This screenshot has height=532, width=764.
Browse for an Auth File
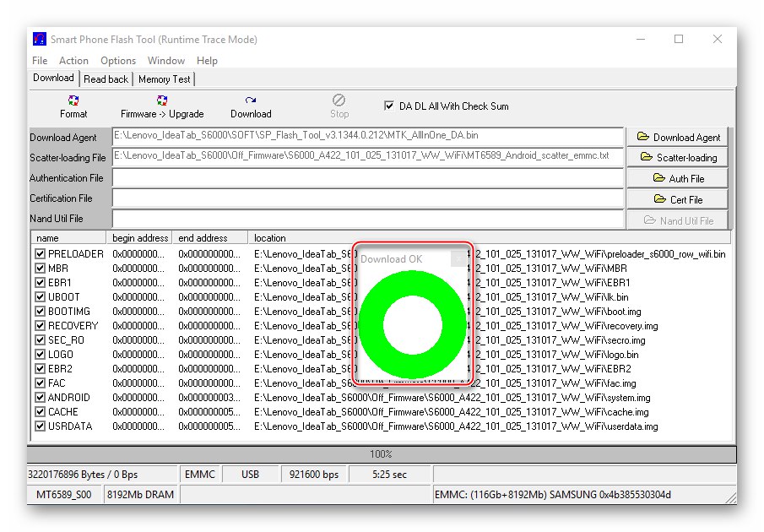[677, 177]
